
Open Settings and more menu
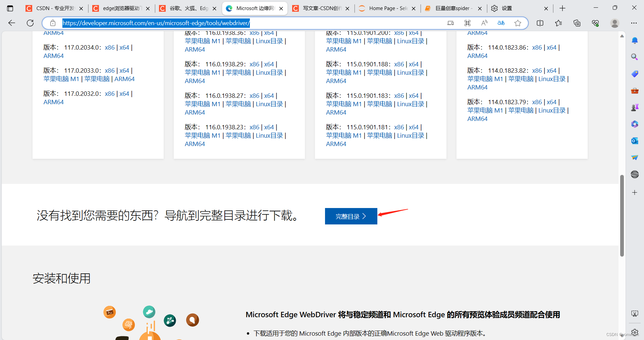pyautogui.click(x=634, y=23)
